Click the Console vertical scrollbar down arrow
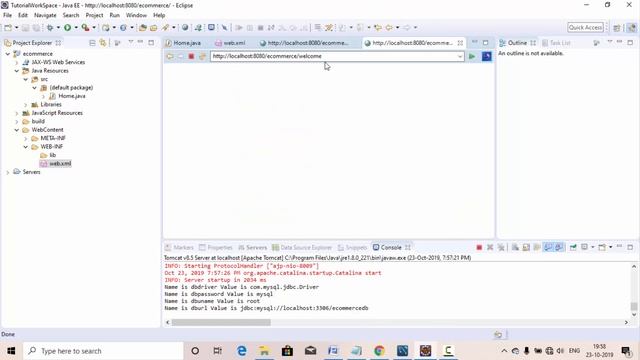 click(x=634, y=314)
